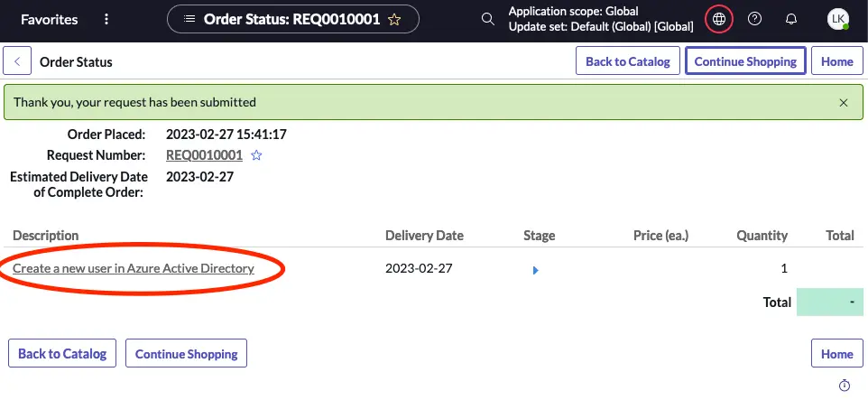Click the top Home button
Viewport: 868px width, 400px height.
pos(836,60)
